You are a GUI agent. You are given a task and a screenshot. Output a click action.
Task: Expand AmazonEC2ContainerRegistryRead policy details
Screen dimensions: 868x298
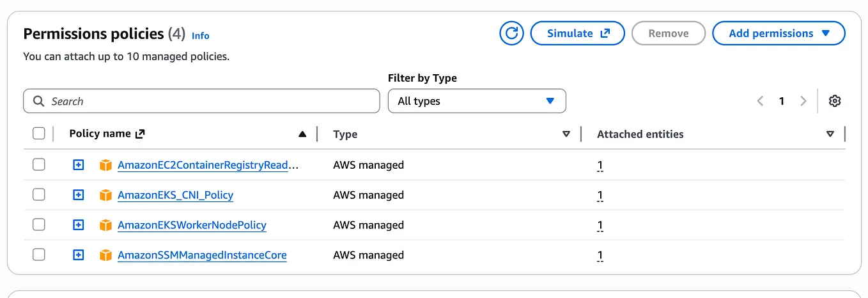[x=78, y=165]
